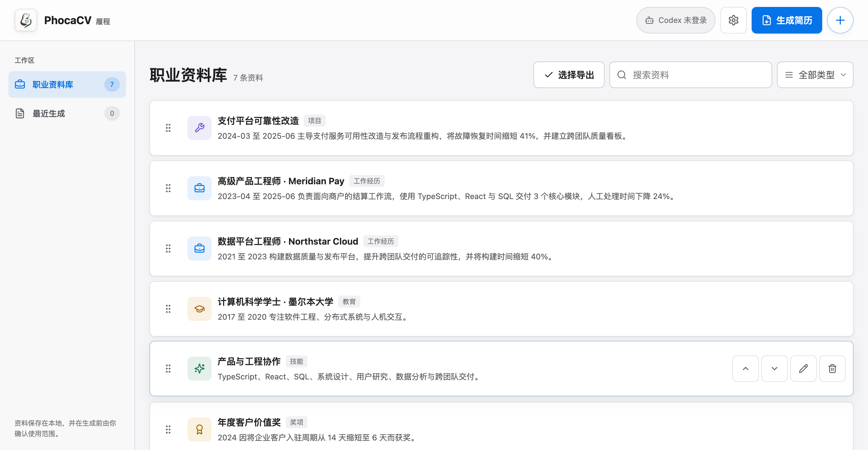This screenshot has height=450, width=868.
Task: Click the drag handle of the Meridian Pay entry
Action: (x=168, y=188)
